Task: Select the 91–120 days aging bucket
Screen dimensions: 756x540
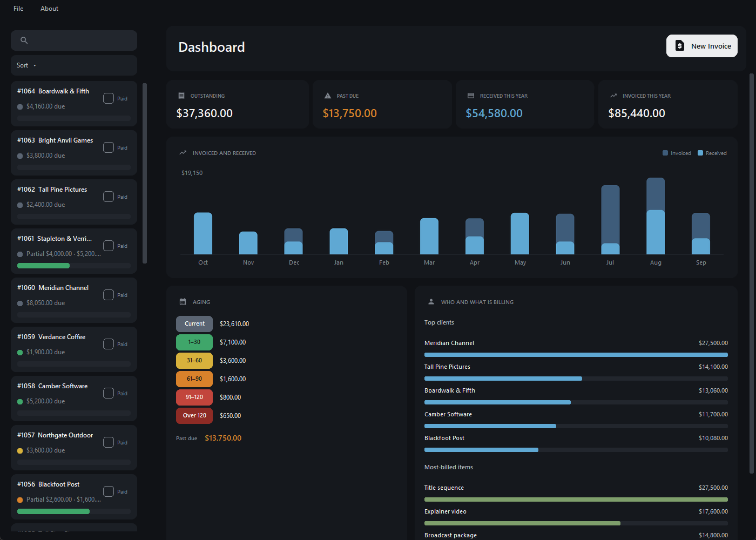Action: (x=194, y=397)
